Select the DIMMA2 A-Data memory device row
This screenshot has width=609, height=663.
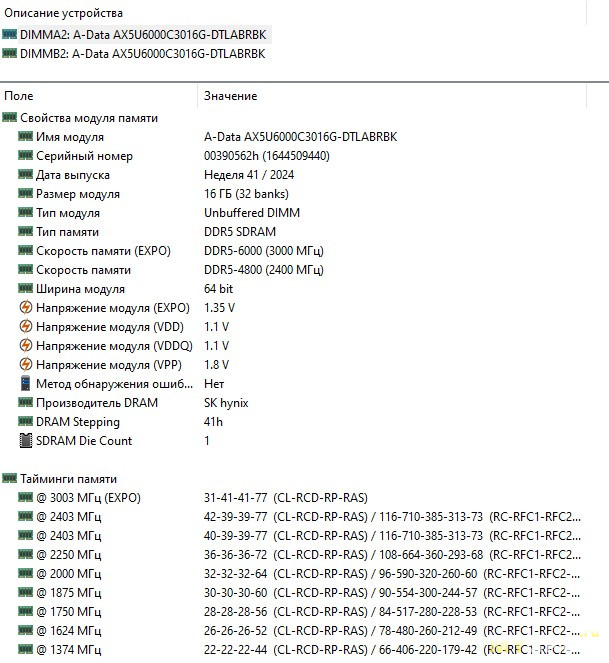click(143, 35)
